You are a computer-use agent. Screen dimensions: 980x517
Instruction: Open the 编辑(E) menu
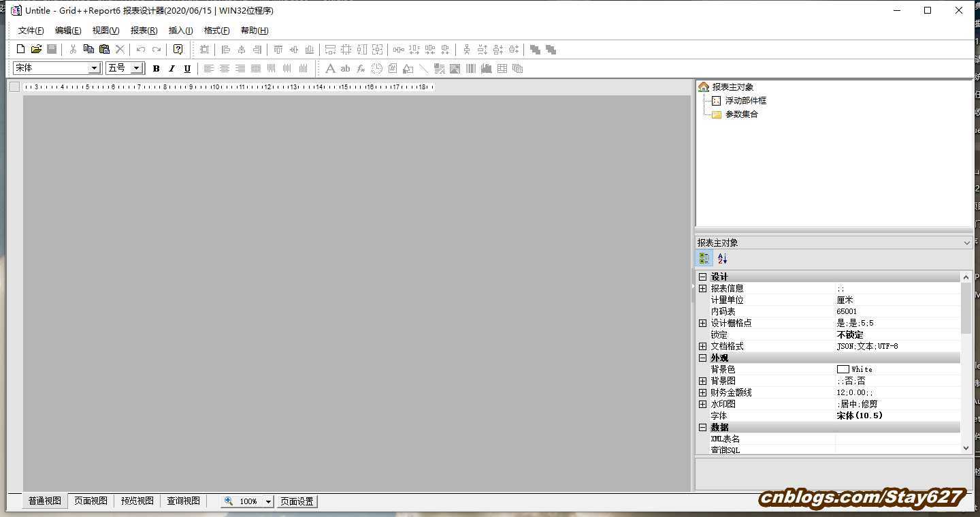(68, 31)
